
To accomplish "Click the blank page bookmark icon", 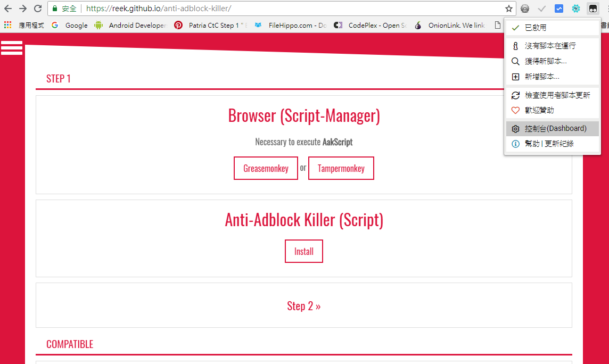I will tap(498, 25).
